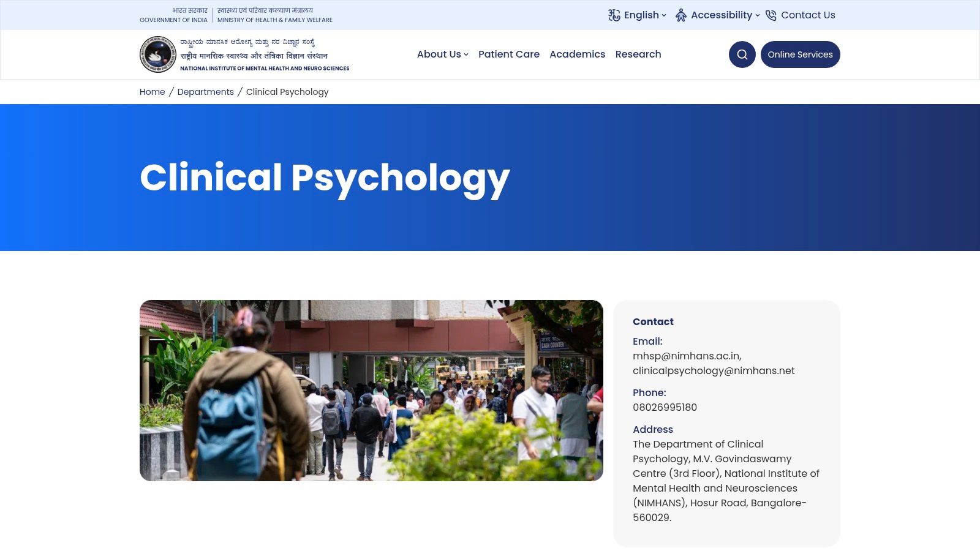This screenshot has width=980, height=551.
Task: Click the Email label in the contact card
Action: click(647, 342)
